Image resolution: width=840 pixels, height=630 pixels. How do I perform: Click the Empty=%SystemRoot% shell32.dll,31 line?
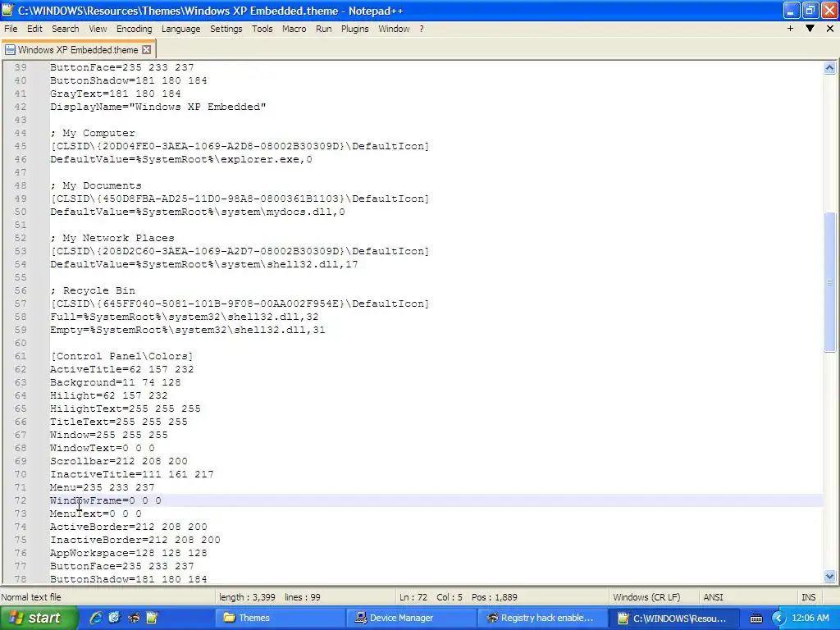point(188,330)
